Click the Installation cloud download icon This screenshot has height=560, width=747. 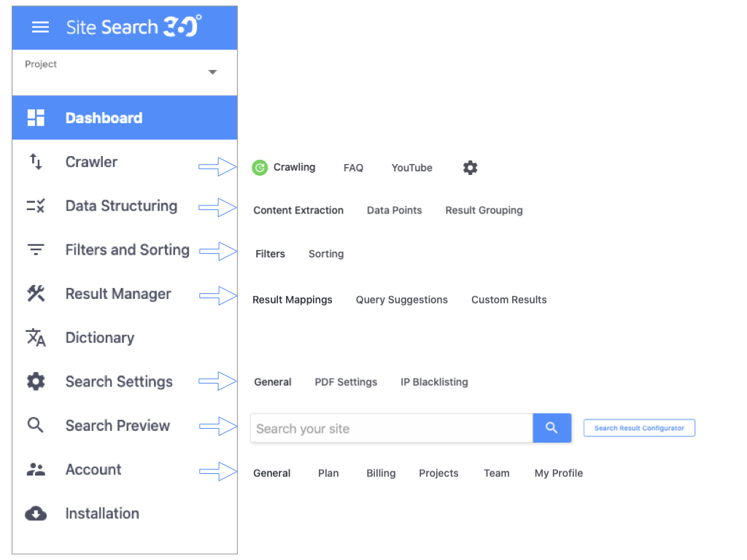pos(36,513)
